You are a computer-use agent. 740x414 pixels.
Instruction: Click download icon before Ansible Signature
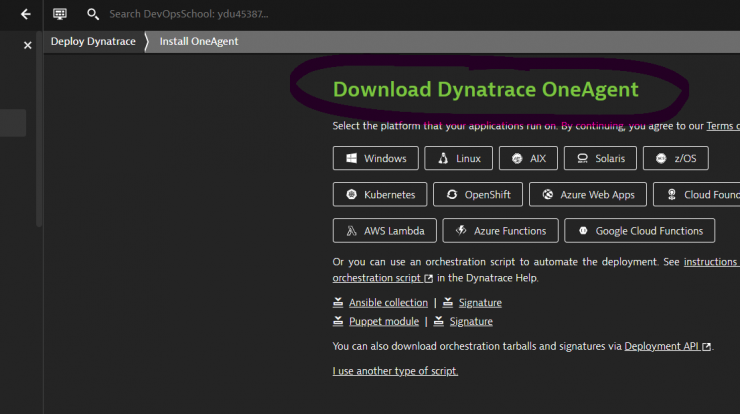coord(448,302)
